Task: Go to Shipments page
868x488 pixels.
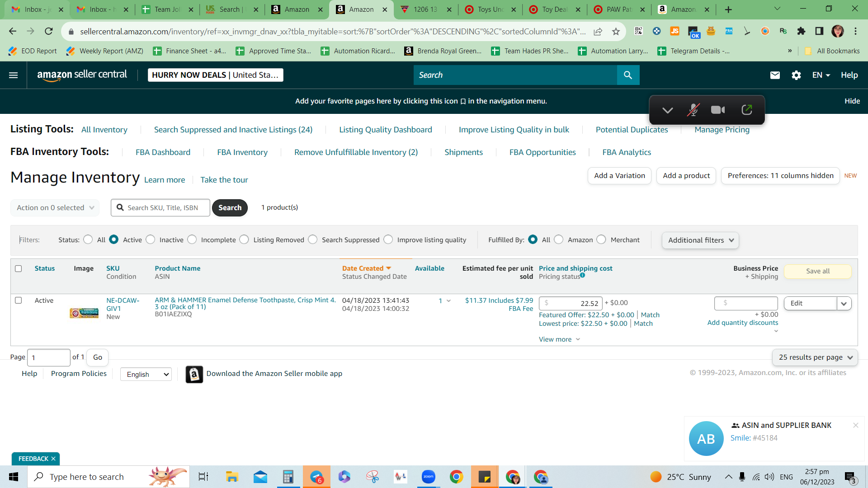Action: click(463, 152)
